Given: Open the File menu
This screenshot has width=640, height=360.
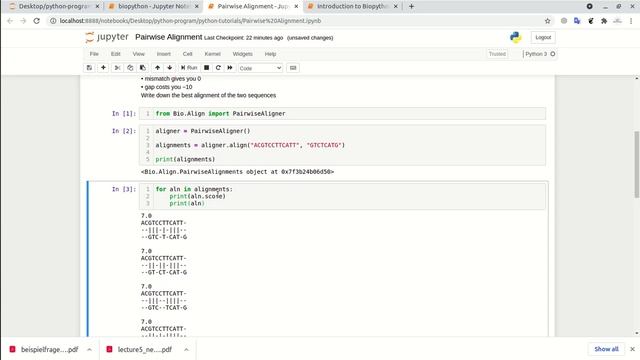Looking at the screenshot, I should 94,54.
